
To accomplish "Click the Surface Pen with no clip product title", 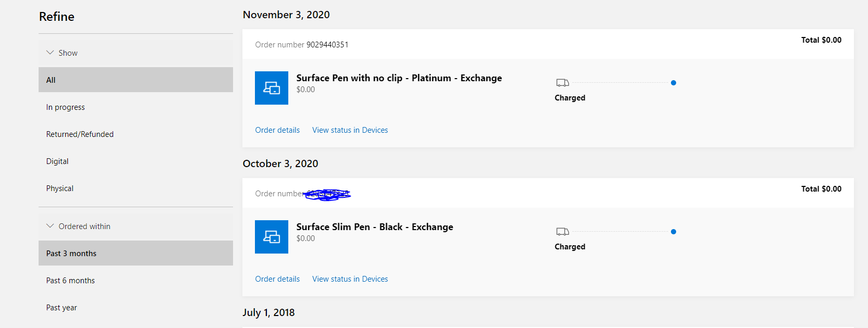I will point(399,78).
